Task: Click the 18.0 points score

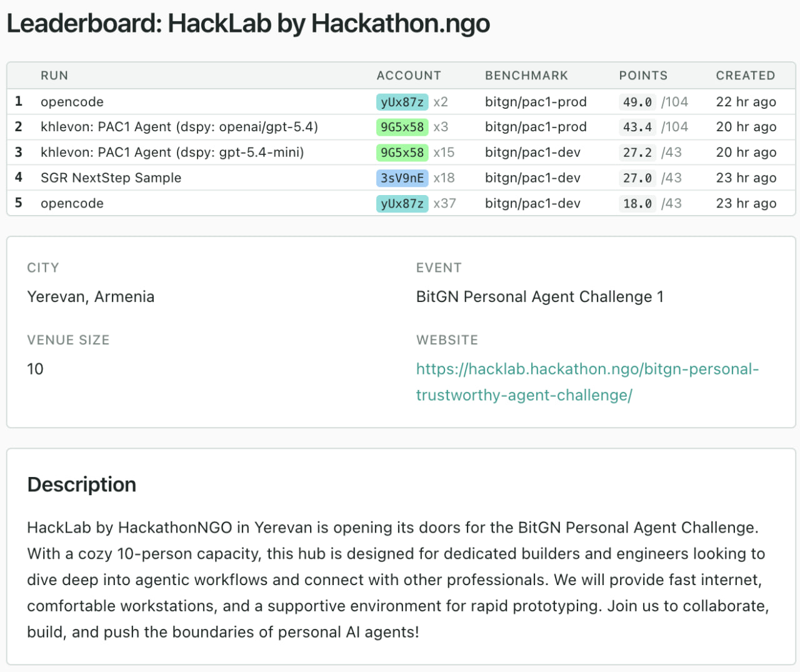Action: 637,204
